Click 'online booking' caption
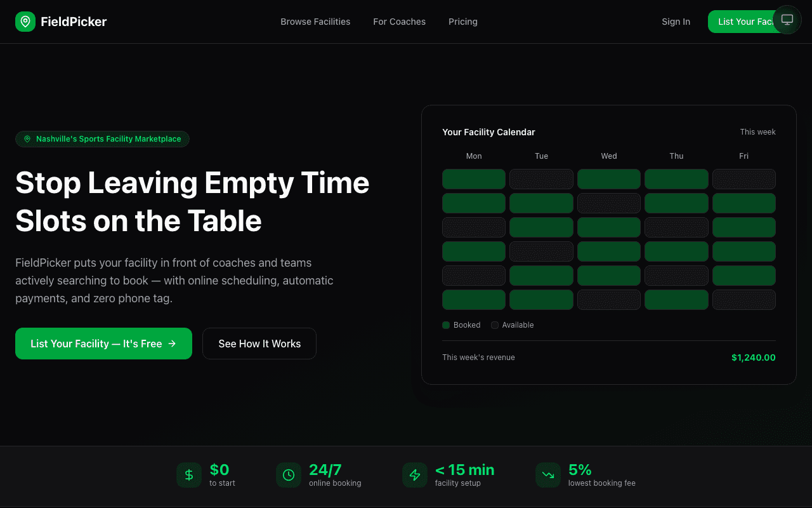812x508 pixels. [335, 483]
